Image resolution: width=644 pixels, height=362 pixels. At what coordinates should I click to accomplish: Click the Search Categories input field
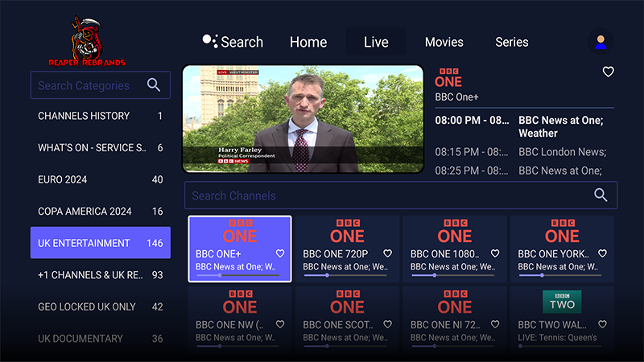(x=101, y=85)
